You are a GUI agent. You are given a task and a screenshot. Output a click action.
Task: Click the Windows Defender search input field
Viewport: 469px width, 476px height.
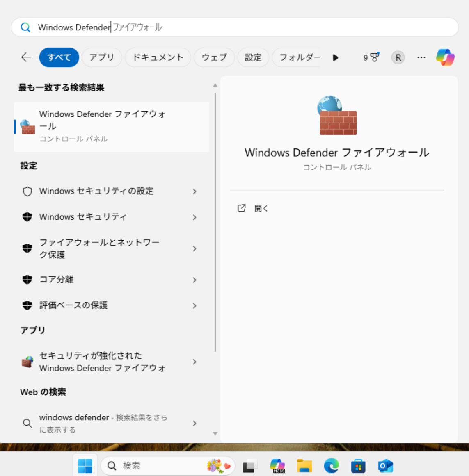pos(246,27)
